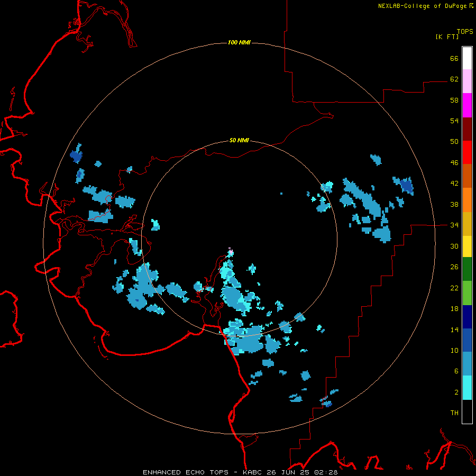Click the light pink swatch on the tops scale
Viewport: 476px width, 476px height.
pyautogui.click(x=467, y=81)
